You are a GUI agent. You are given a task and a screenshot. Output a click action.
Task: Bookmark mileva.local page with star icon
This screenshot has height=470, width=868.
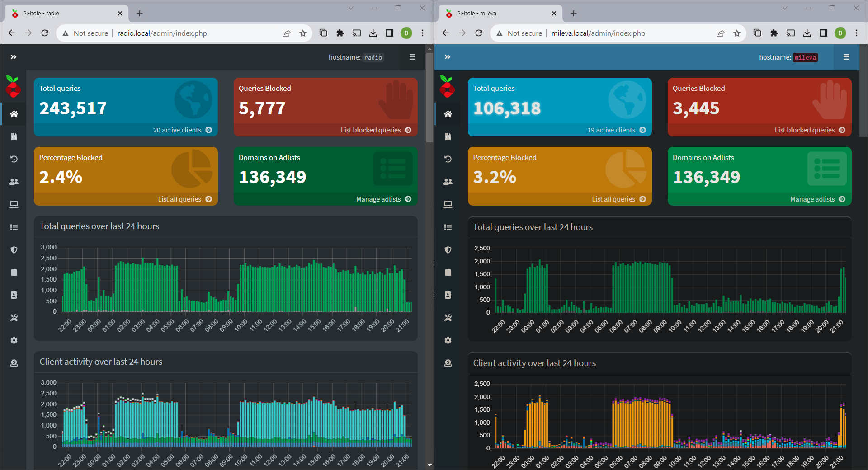pos(737,33)
